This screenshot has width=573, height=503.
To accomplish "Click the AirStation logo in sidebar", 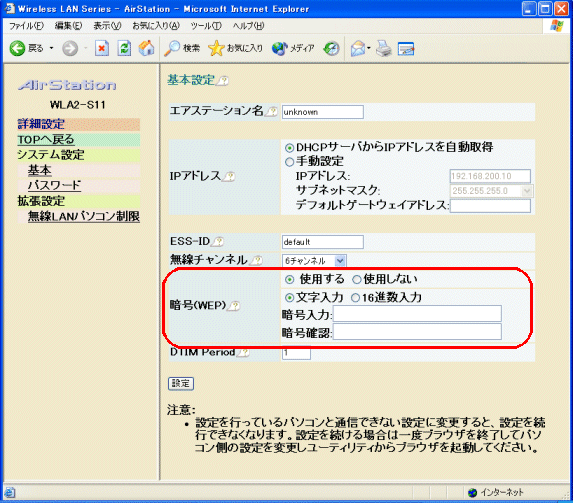I will 68,85.
